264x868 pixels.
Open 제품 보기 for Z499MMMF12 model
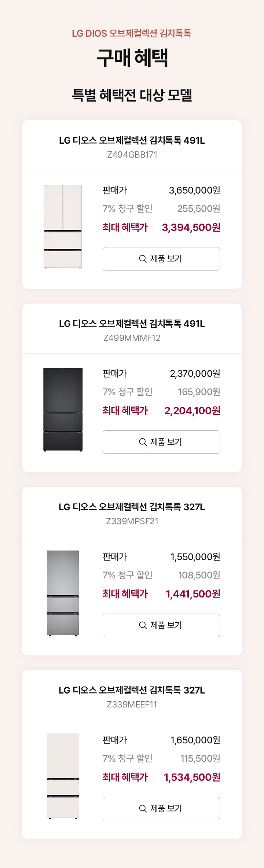tap(161, 442)
